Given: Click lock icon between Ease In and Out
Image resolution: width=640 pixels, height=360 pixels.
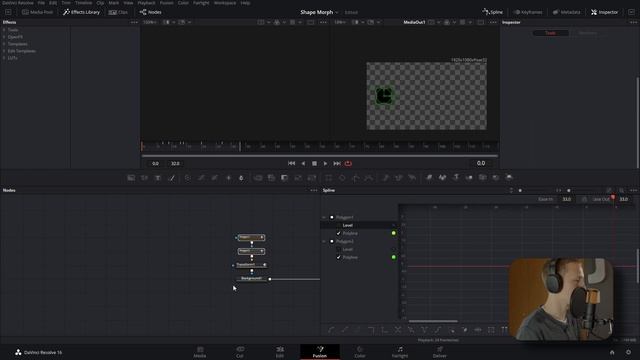Looking at the screenshot, I should point(584,199).
